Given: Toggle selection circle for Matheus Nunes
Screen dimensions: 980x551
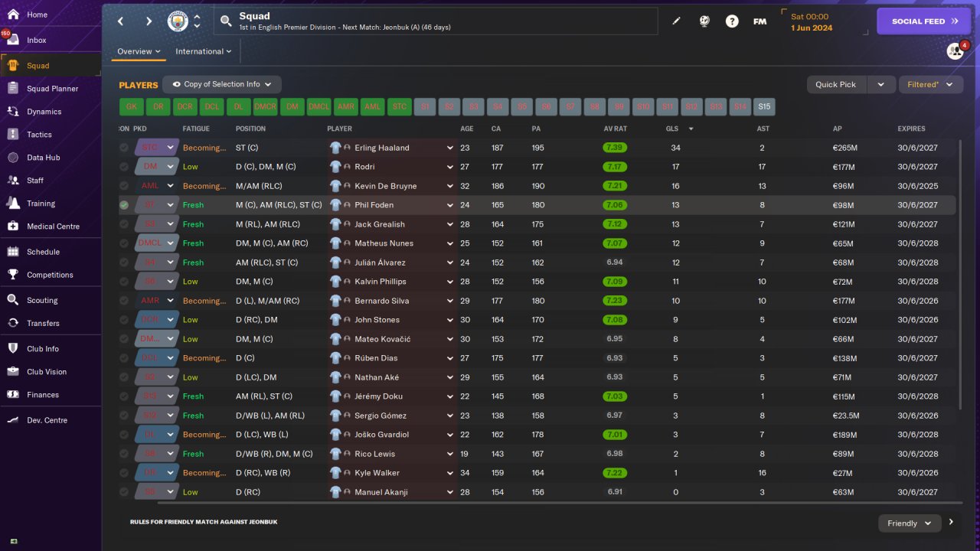Looking at the screenshot, I should coord(124,243).
